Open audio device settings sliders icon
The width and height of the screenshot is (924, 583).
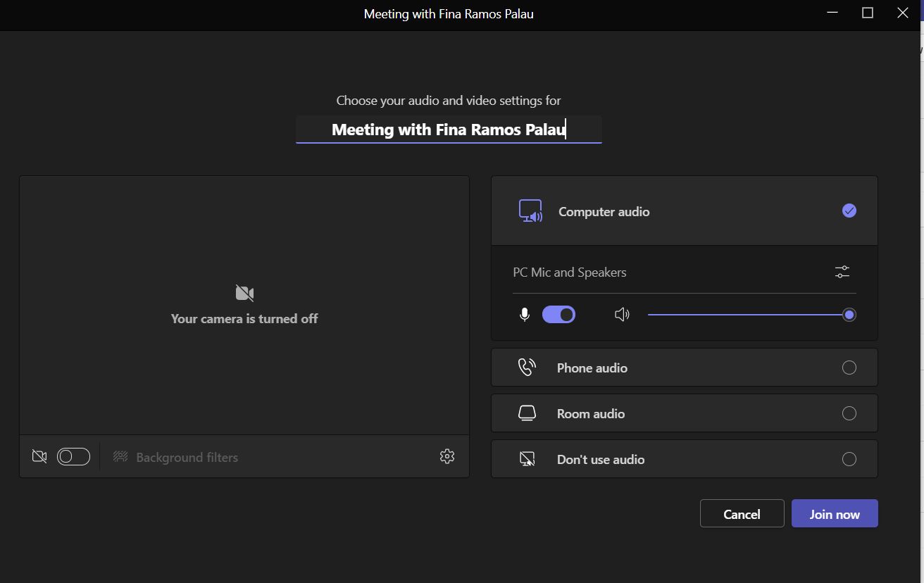pos(842,272)
